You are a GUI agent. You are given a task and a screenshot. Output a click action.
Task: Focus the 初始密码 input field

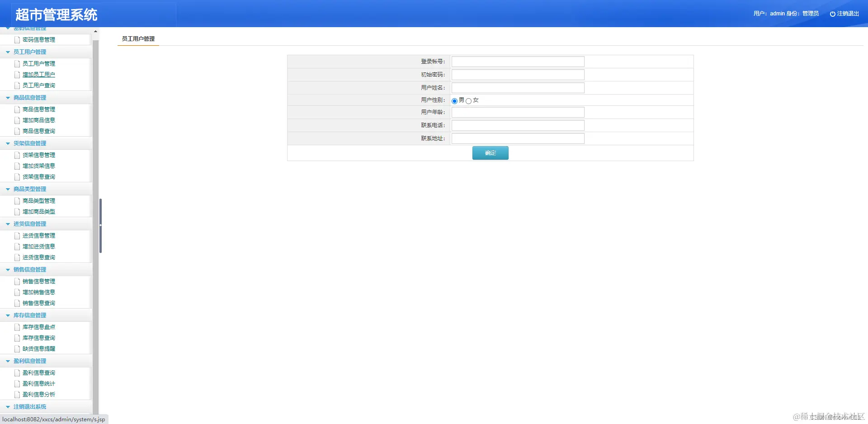point(518,75)
